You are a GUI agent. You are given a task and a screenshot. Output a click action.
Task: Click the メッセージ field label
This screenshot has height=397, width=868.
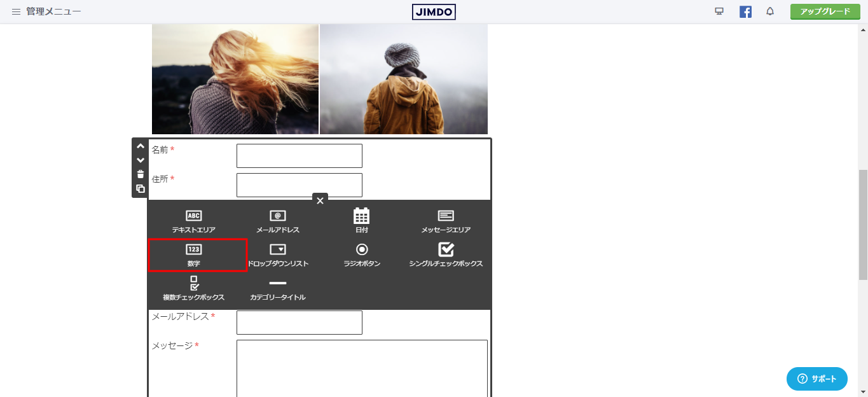pos(172,345)
